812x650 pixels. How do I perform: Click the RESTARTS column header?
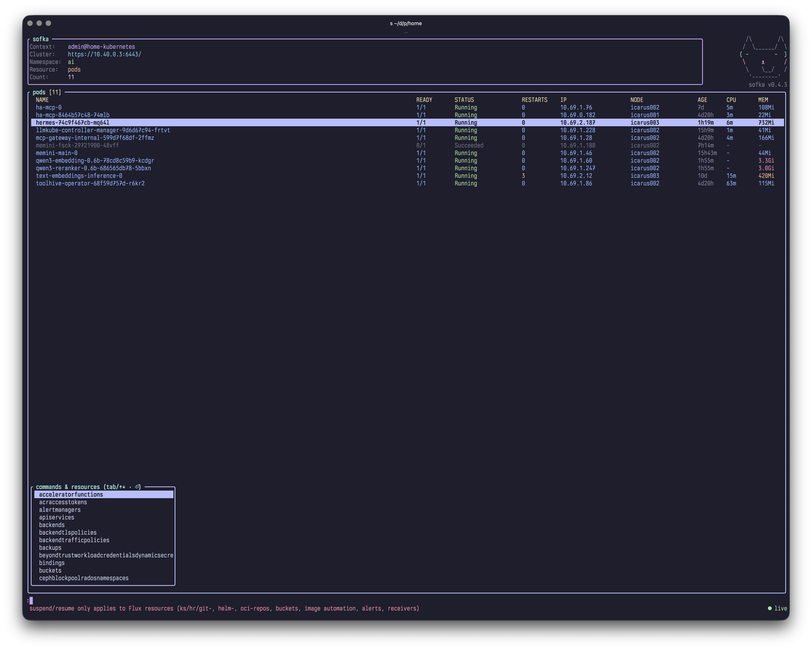click(x=534, y=100)
